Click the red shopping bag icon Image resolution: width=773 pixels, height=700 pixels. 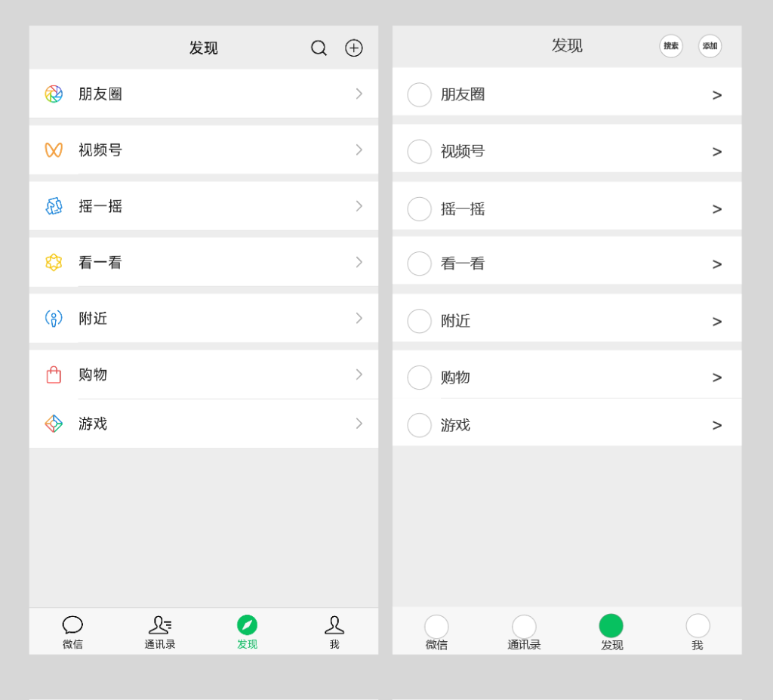54,375
